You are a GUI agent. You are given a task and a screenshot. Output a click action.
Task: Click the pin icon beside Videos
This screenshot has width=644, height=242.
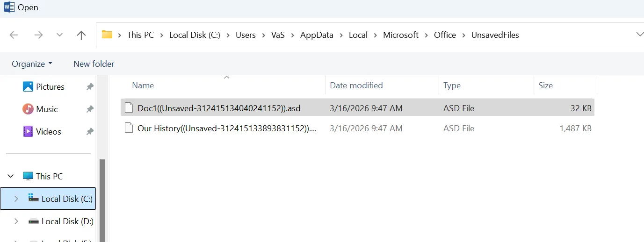tap(90, 132)
